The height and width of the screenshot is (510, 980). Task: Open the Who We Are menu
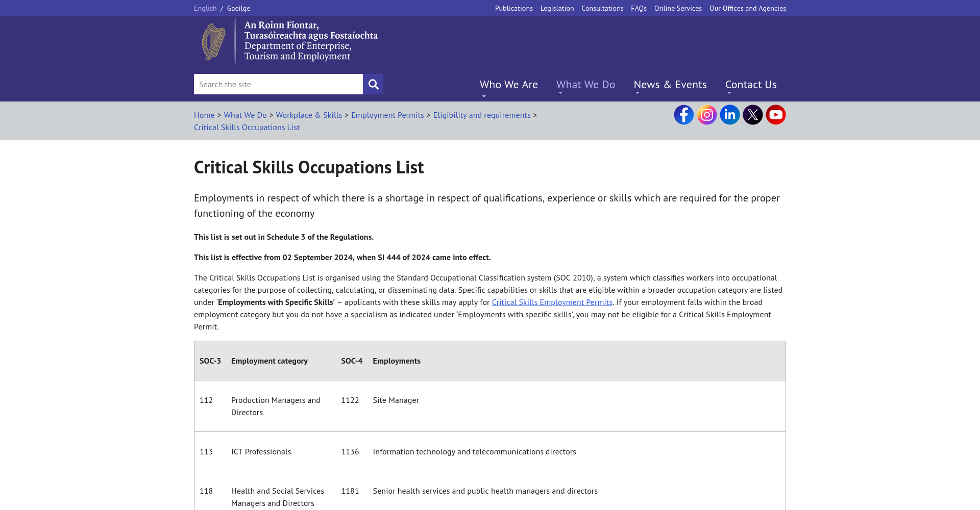pyautogui.click(x=508, y=85)
